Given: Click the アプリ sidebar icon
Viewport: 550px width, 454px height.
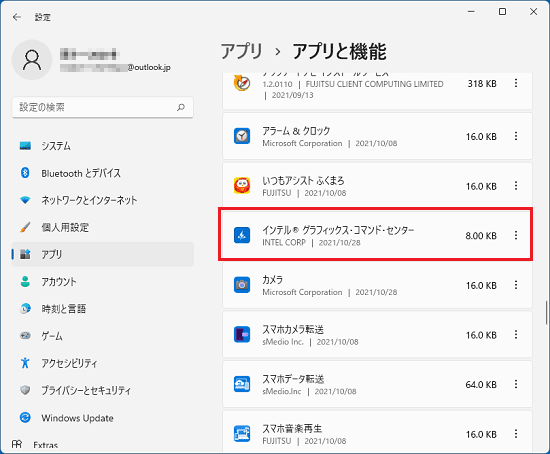Looking at the screenshot, I should [25, 254].
